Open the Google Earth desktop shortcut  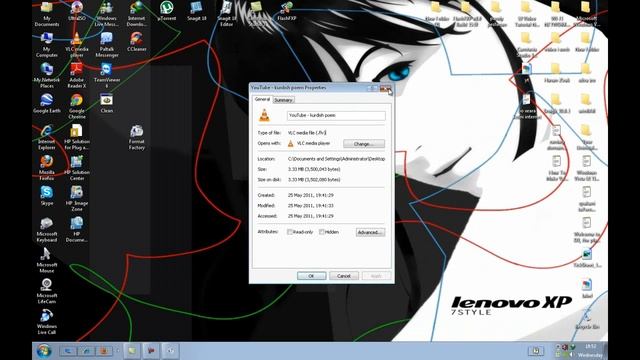coord(47,104)
